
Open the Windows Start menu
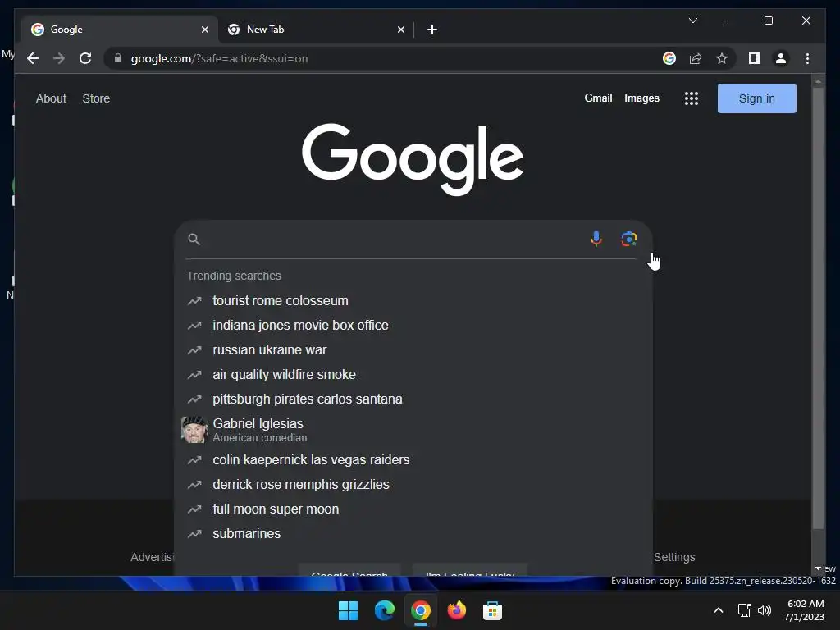348,610
